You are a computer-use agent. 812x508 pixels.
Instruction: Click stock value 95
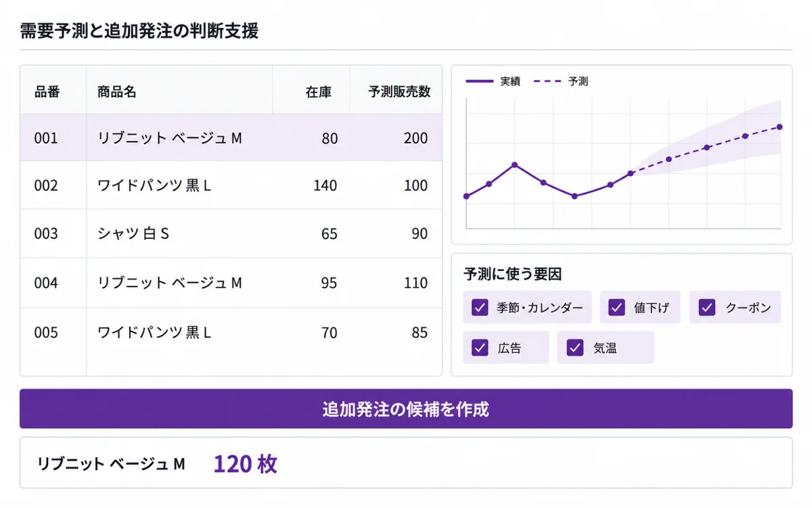[330, 282]
